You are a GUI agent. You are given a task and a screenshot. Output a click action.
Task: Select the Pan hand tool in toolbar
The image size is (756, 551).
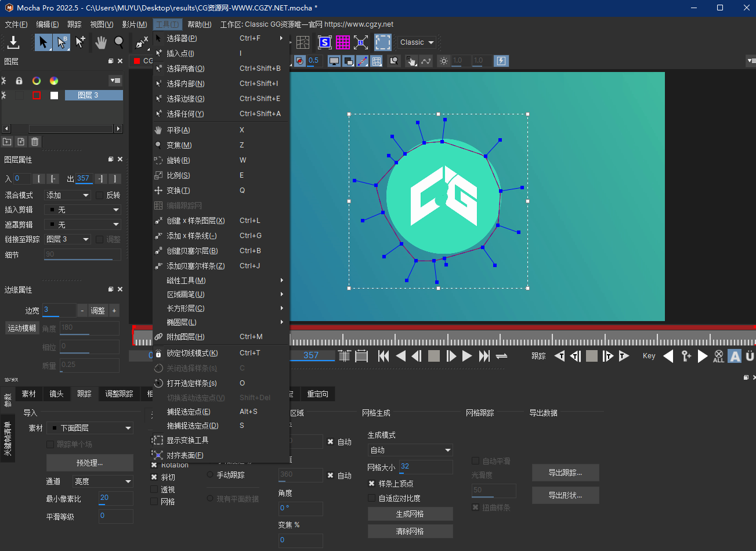point(101,42)
